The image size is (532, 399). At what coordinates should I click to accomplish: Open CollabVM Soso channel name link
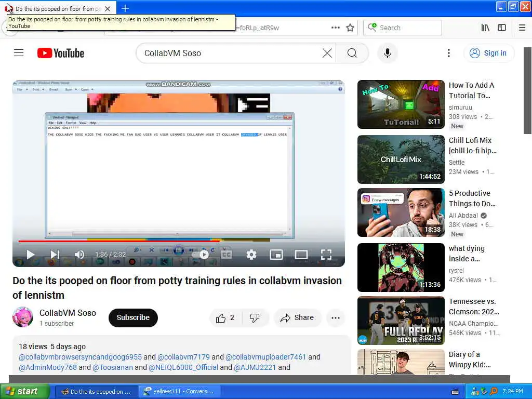(x=68, y=313)
